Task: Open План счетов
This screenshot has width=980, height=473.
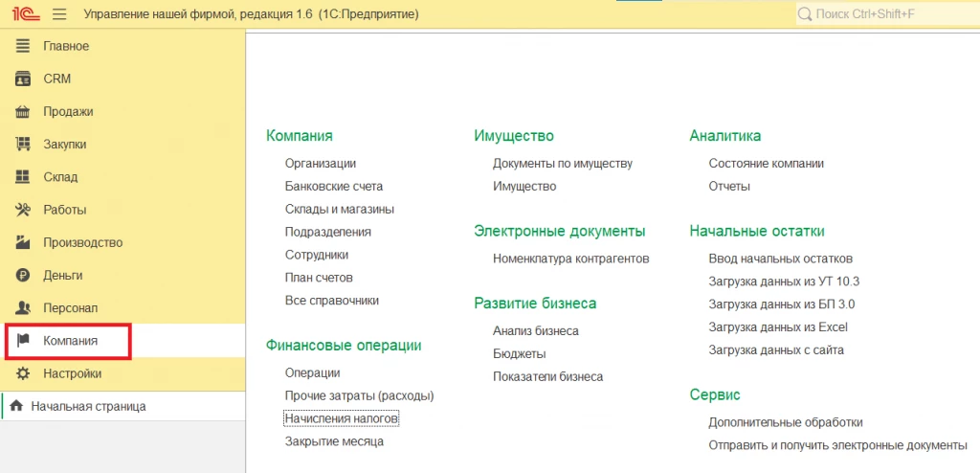Action: click(x=319, y=278)
